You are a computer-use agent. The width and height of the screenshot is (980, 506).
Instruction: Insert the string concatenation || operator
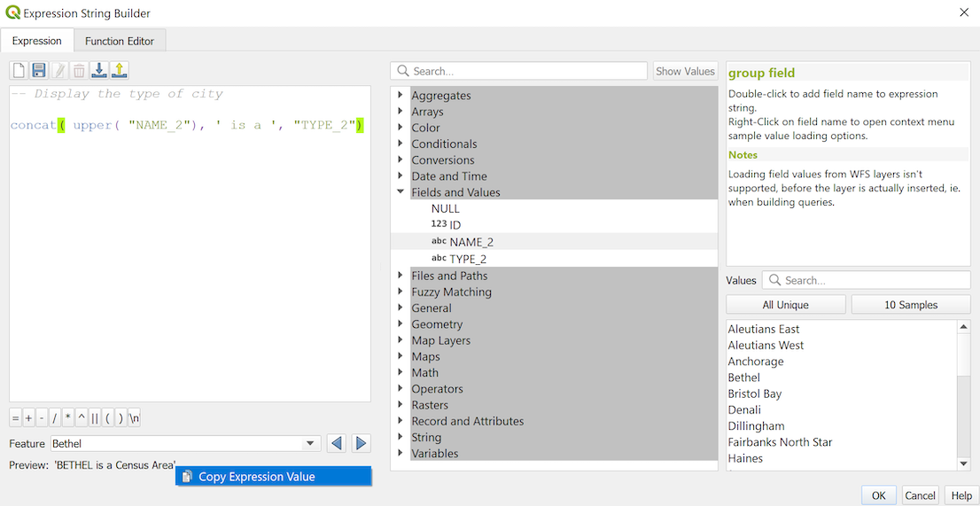[94, 418]
